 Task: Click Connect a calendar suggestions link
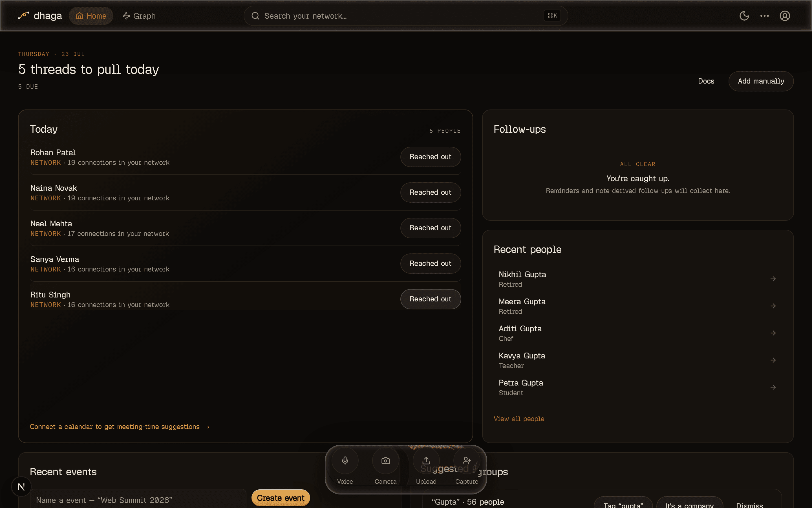tap(120, 427)
